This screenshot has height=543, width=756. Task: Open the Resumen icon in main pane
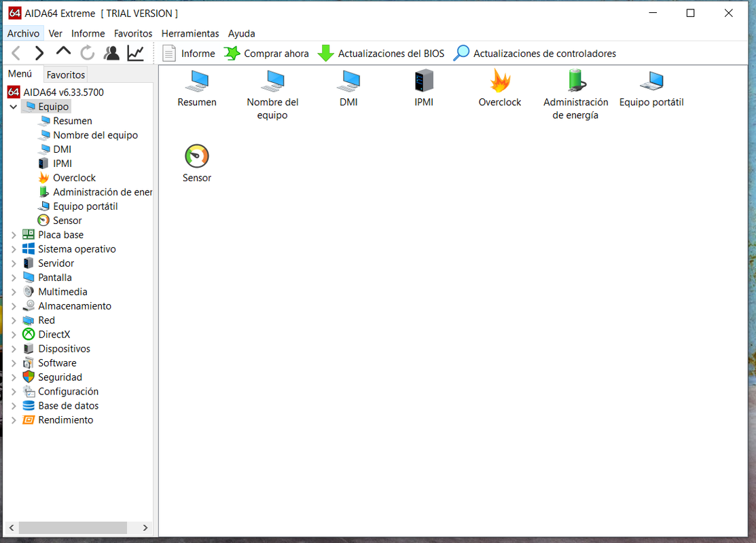pos(197,88)
